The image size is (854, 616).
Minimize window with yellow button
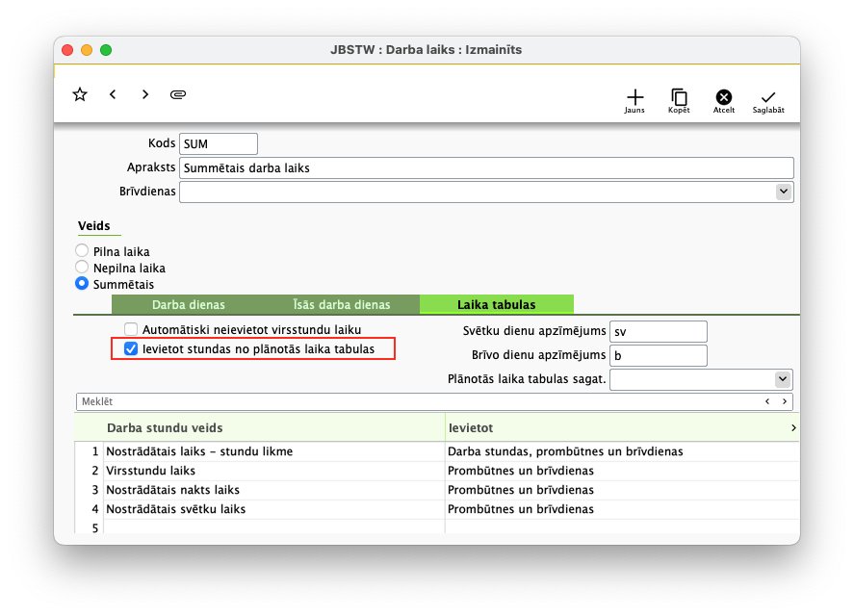point(87,50)
